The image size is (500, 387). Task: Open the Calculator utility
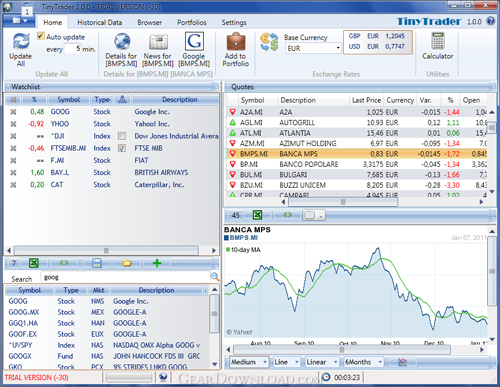438,41
